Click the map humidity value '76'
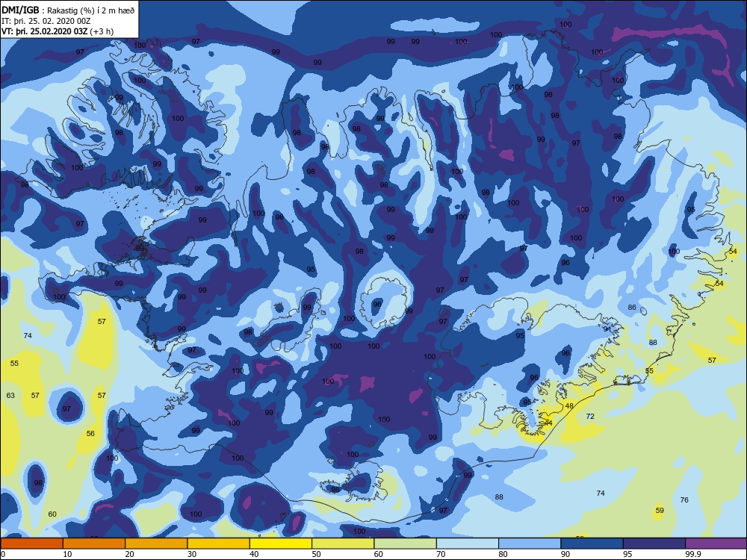Screen dimensions: 747x560 click(x=684, y=500)
